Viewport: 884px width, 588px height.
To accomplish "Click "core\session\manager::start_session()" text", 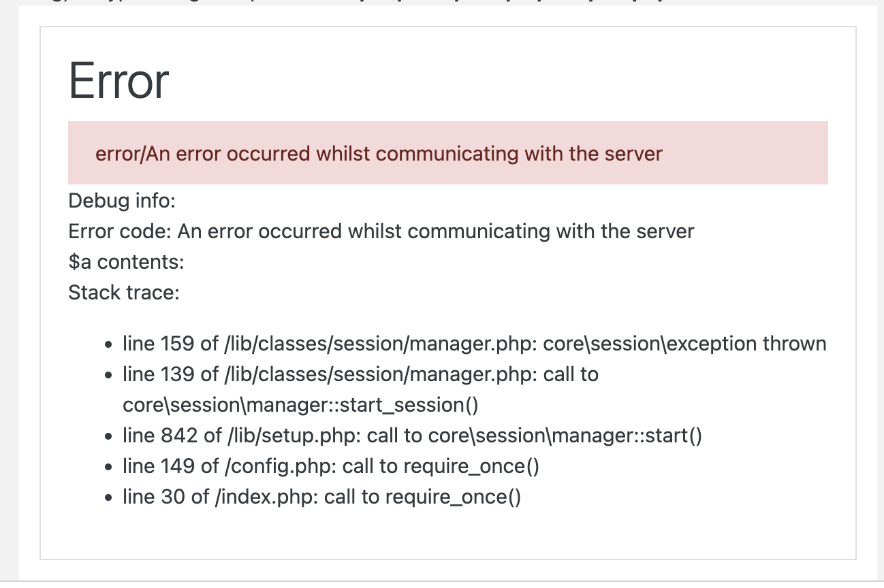I will point(300,405).
